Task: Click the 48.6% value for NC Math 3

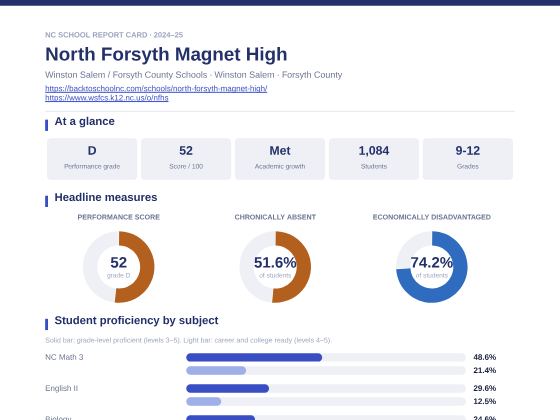Action: click(485, 357)
